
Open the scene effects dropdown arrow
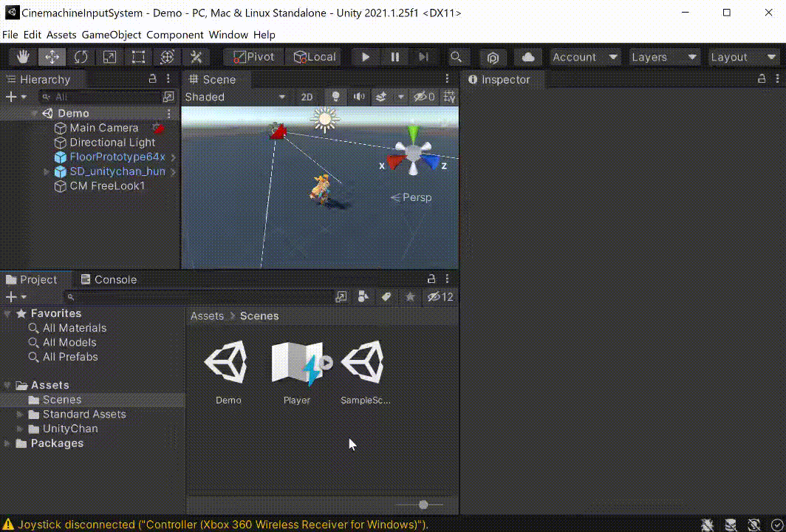point(400,98)
